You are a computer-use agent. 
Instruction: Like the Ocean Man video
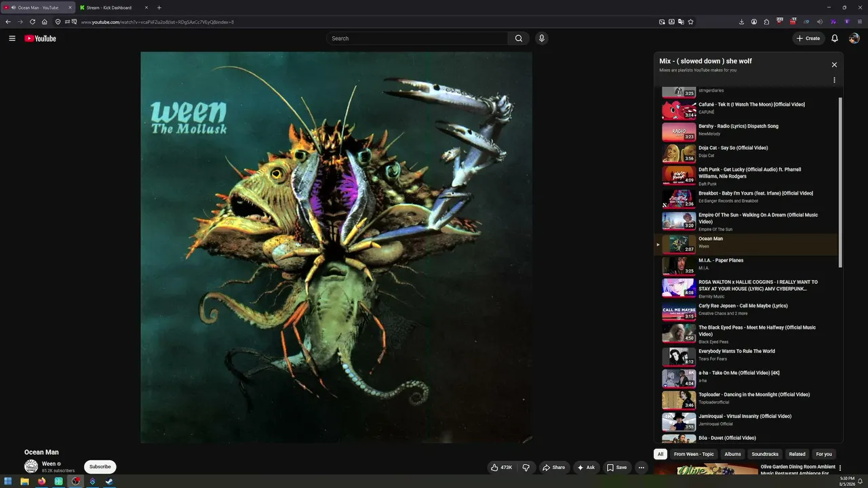coord(502,467)
